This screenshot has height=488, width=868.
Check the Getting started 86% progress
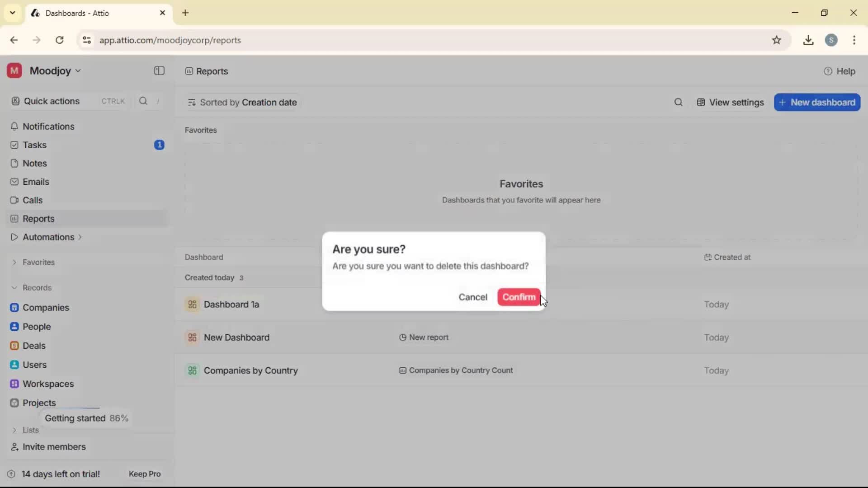click(87, 418)
